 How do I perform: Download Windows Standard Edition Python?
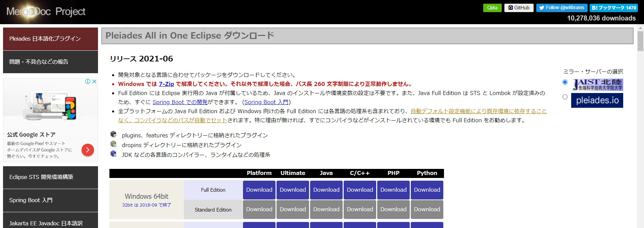tap(427, 210)
